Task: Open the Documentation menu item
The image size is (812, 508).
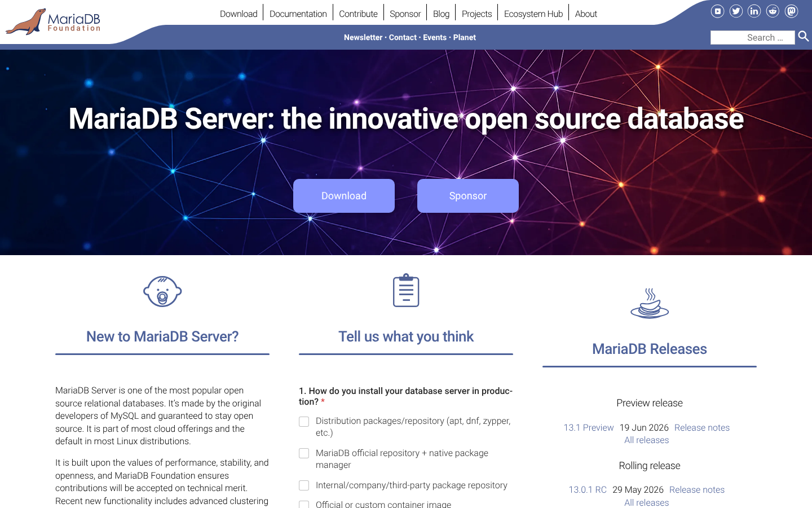Action: point(298,14)
